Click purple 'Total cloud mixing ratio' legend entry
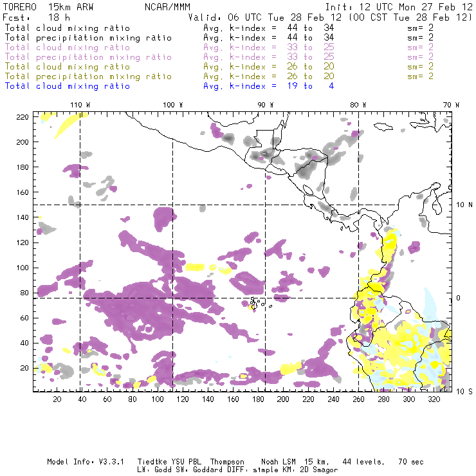 click(68, 48)
